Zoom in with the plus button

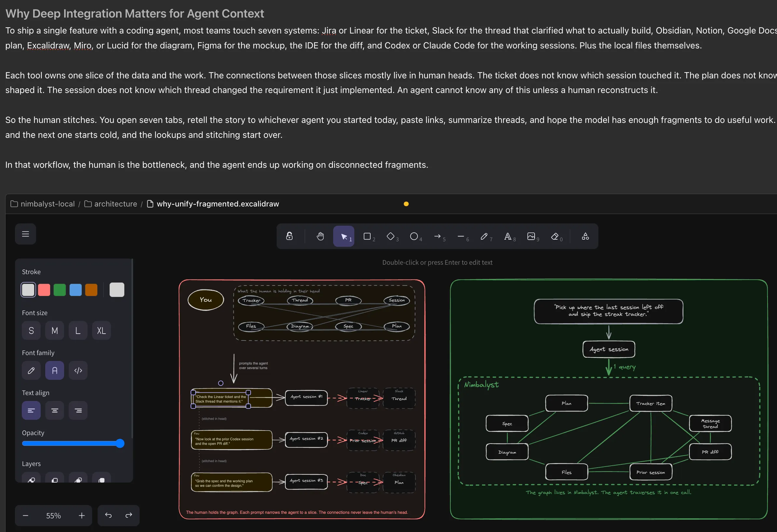82,515
